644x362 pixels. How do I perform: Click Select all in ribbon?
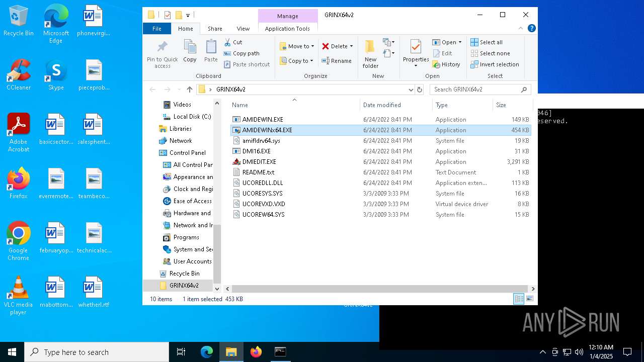tap(486, 42)
